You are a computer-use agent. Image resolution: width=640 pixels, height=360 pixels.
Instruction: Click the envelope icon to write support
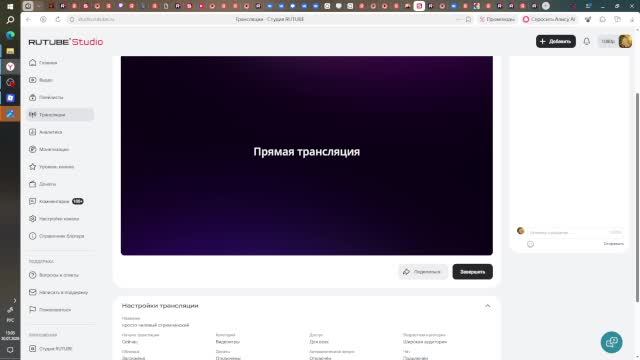pos(33,292)
